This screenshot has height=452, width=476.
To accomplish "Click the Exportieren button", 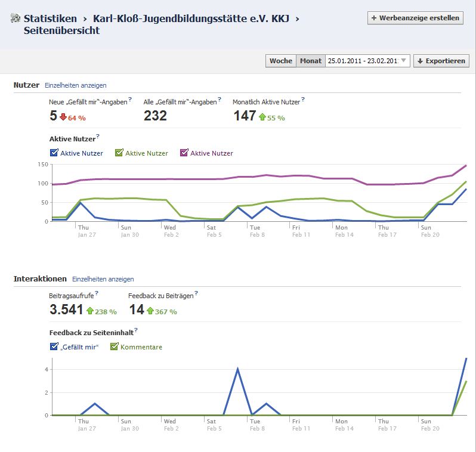I will tap(441, 61).
